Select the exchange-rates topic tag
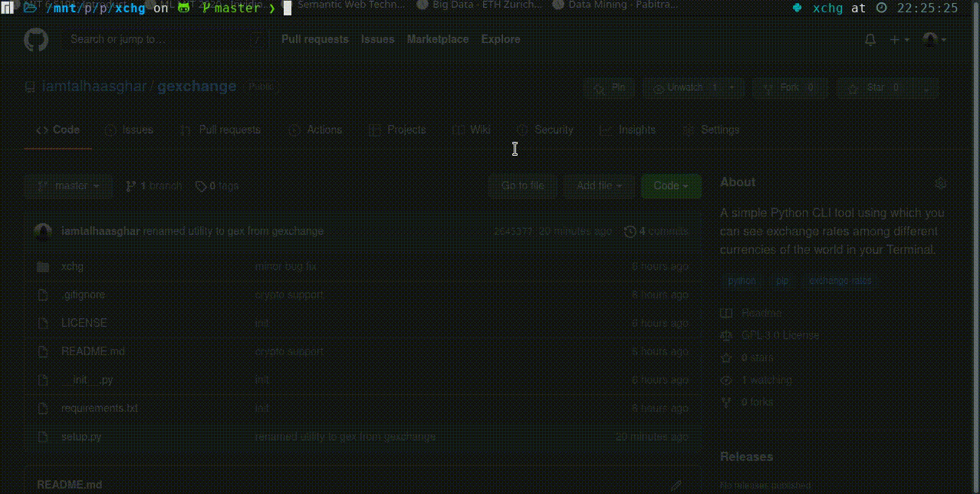 point(840,282)
